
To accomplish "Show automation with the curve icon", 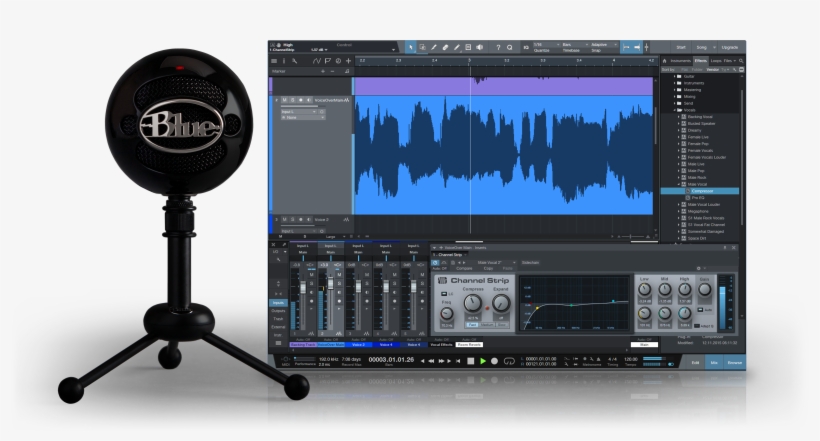I will coord(316,61).
